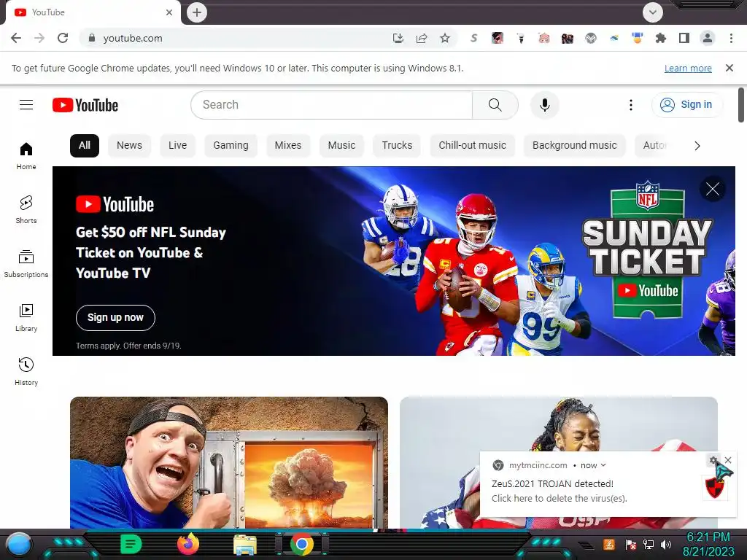Click the YouTube logo in the header
This screenshot has width=747, height=560.
pyautogui.click(x=85, y=105)
